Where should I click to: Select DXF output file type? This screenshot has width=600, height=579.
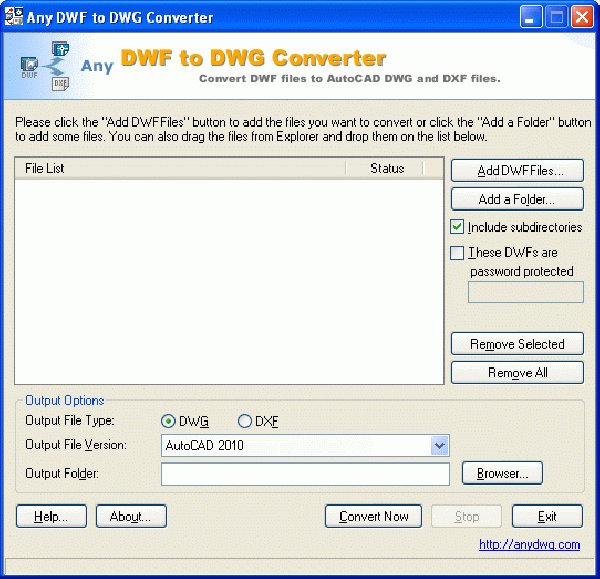[245, 421]
